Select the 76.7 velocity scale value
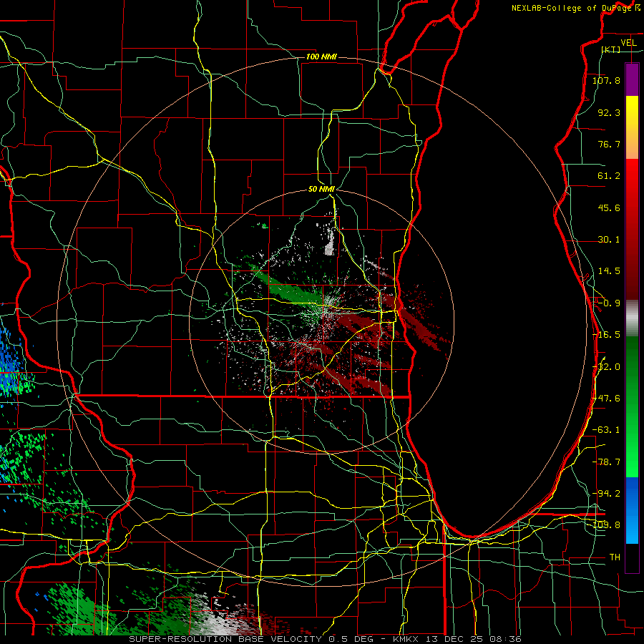 click(609, 144)
